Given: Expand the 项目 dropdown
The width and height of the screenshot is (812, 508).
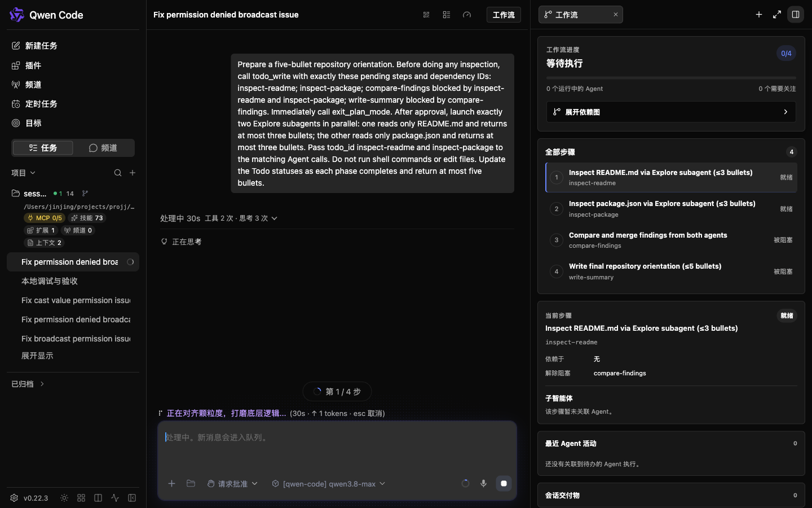Looking at the screenshot, I should (x=24, y=173).
